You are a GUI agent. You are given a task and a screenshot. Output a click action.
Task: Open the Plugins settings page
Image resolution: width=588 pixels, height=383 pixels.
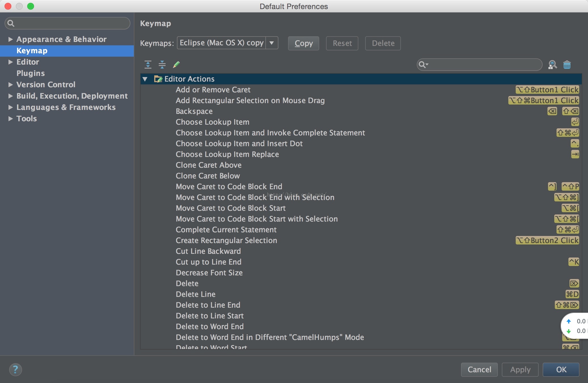[x=31, y=73]
